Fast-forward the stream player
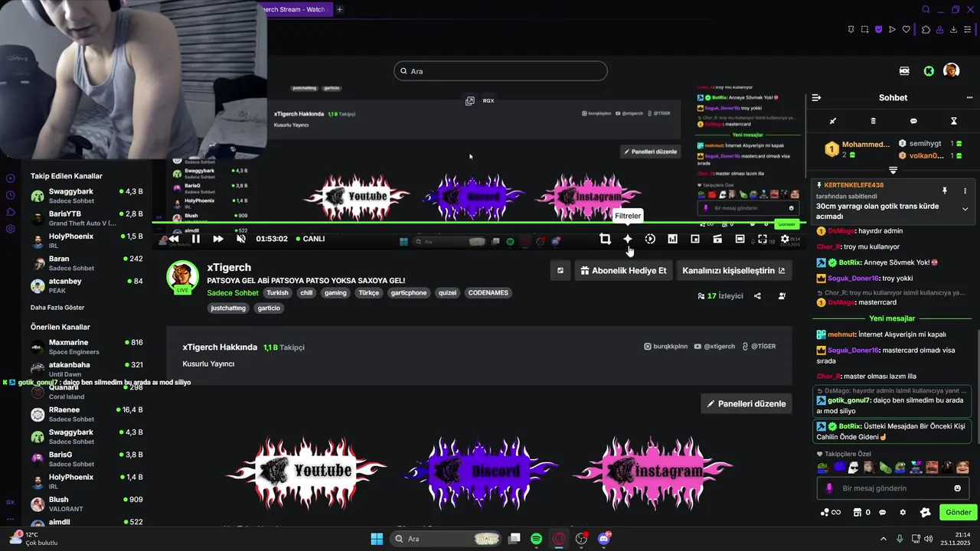The image size is (980, 551). coord(218,239)
